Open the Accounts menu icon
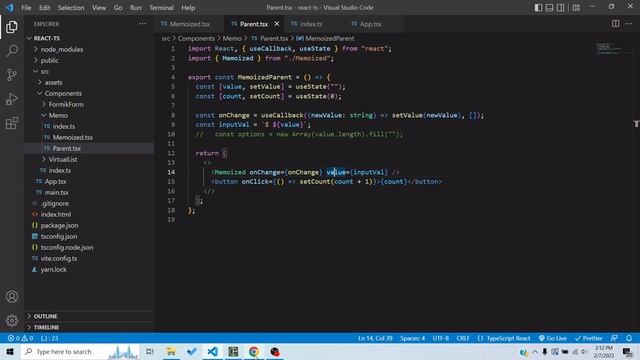The image size is (640, 360). click(12, 297)
